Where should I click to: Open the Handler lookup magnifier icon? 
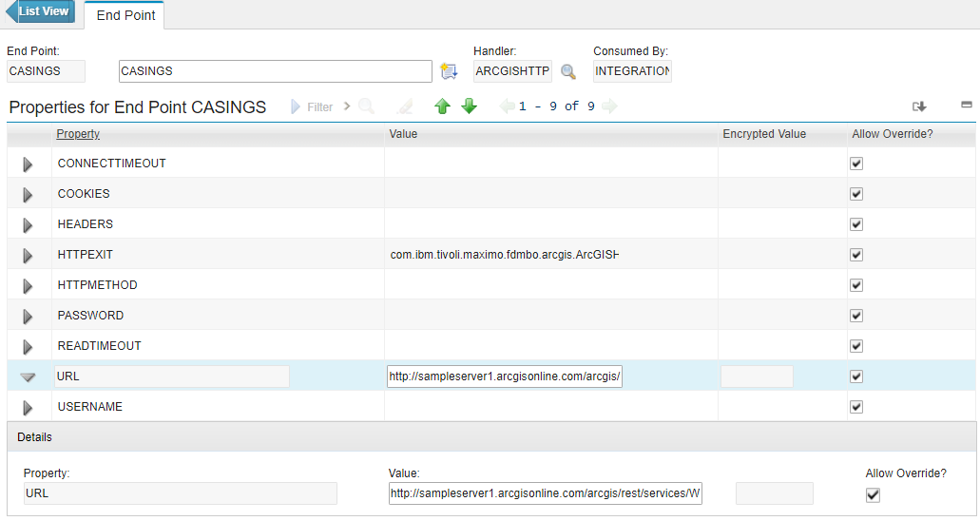pyautogui.click(x=568, y=71)
